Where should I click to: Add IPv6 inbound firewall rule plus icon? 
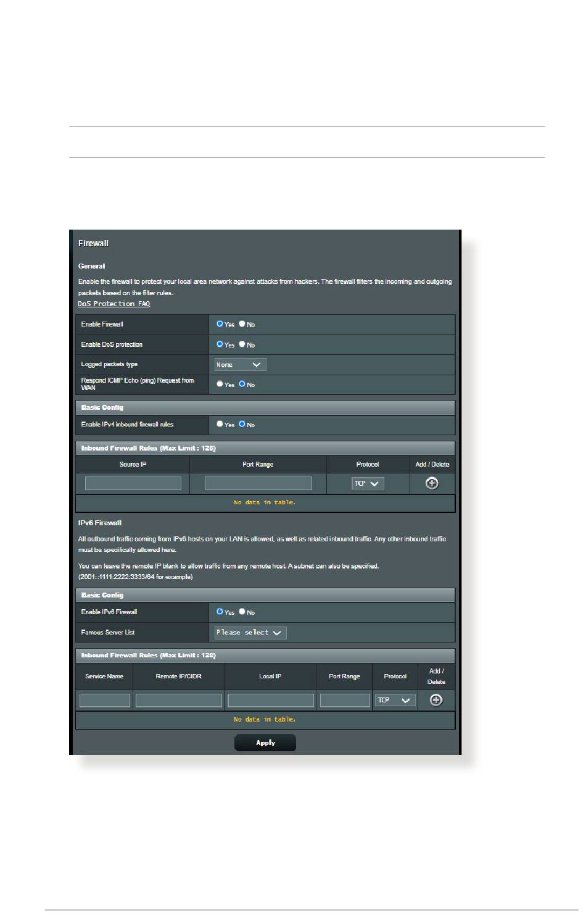436,700
